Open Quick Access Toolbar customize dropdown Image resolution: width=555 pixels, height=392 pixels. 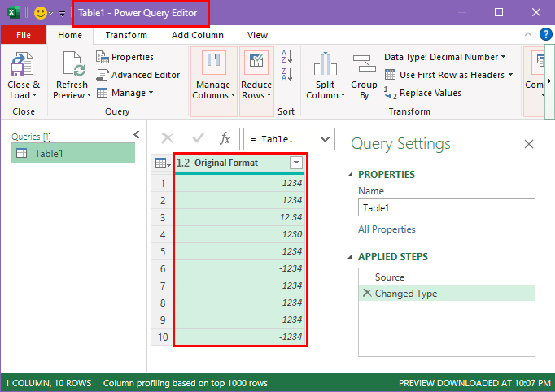click(63, 14)
